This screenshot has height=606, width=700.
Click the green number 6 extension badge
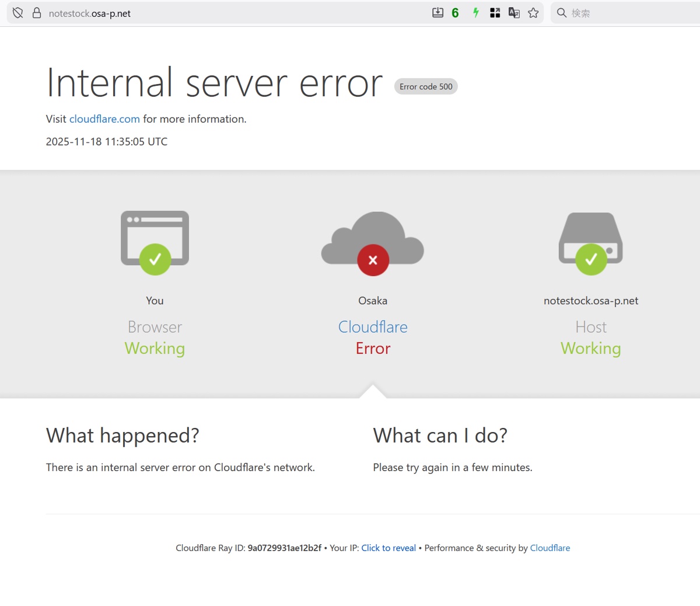455,13
